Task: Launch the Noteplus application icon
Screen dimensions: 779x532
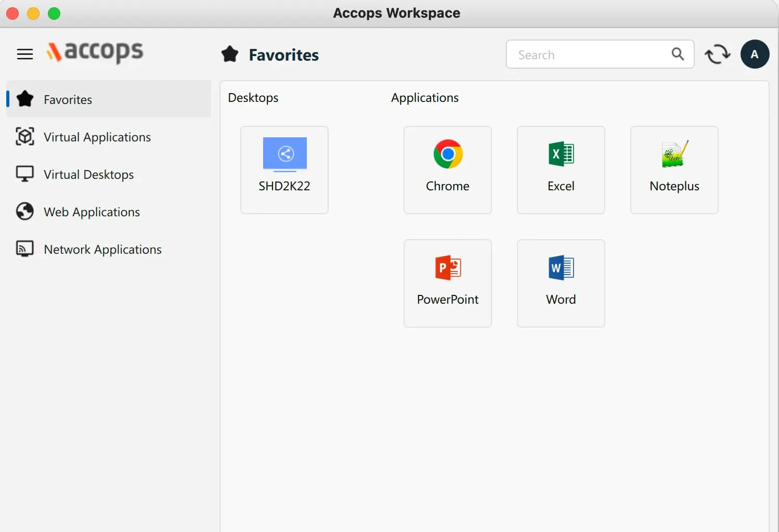Action: (x=674, y=154)
